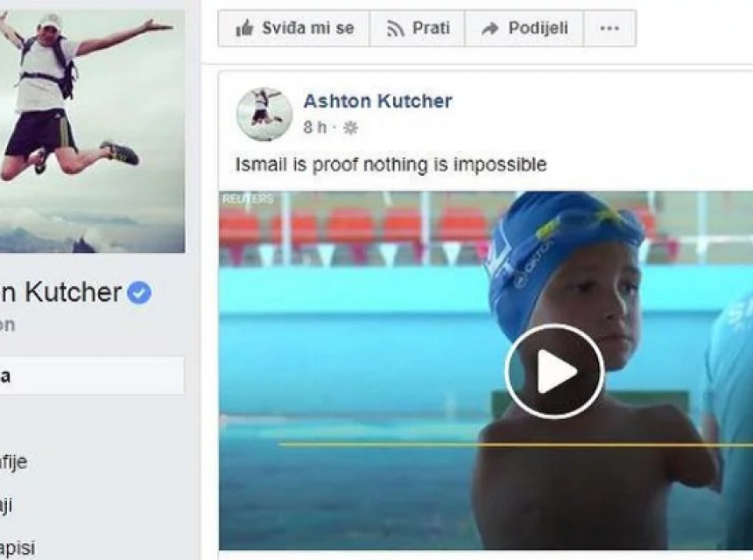Click the RSS feed icon next to Prati
Viewport: 753px width, 560px height.
tap(395, 29)
